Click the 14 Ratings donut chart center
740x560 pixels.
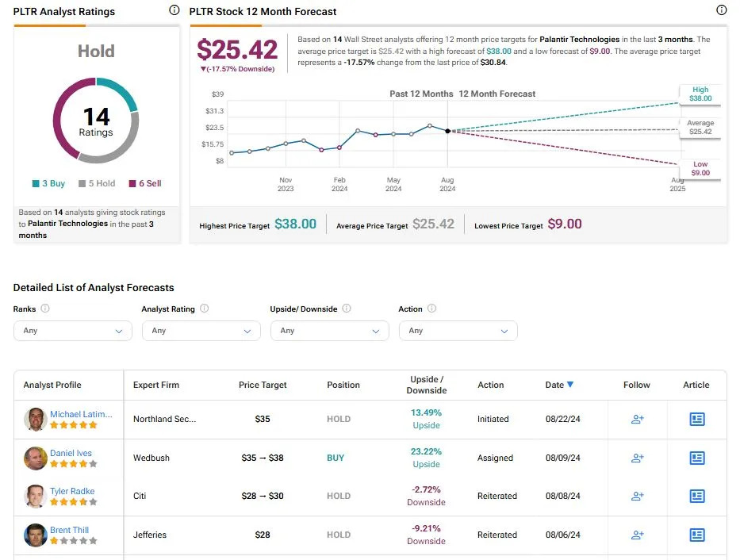click(96, 121)
